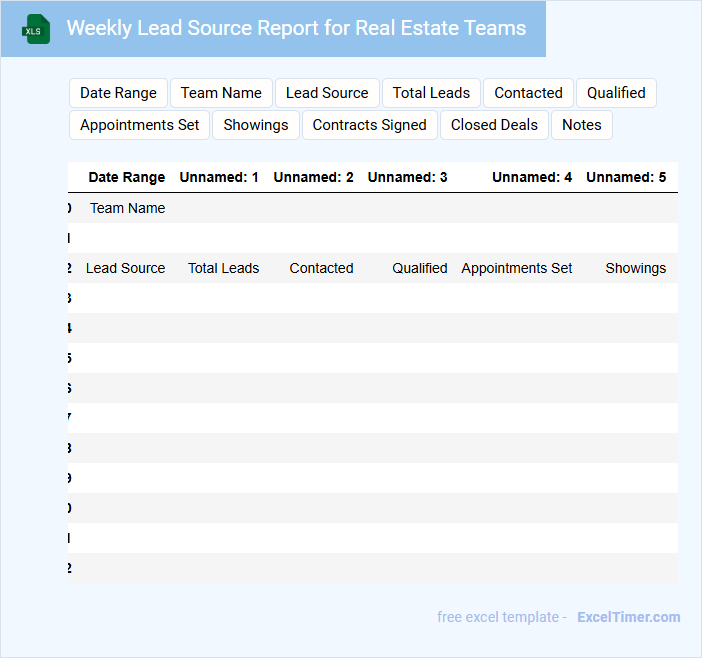Click the Appointments Set tag

pos(140,125)
